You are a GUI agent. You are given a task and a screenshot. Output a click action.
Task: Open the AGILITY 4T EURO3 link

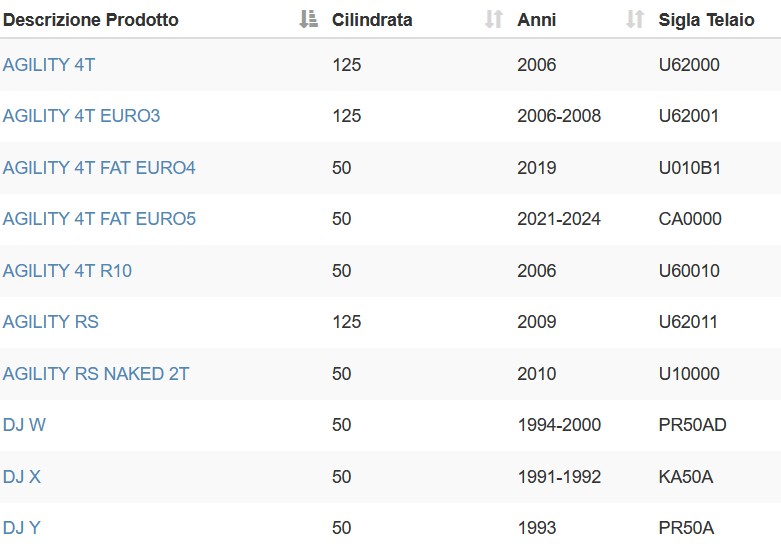click(x=81, y=116)
